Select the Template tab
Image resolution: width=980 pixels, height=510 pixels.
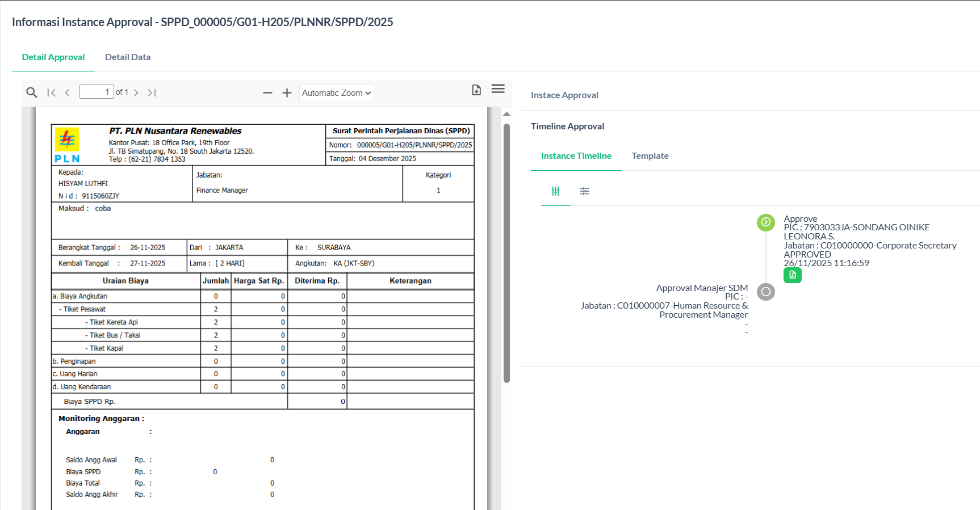point(650,156)
